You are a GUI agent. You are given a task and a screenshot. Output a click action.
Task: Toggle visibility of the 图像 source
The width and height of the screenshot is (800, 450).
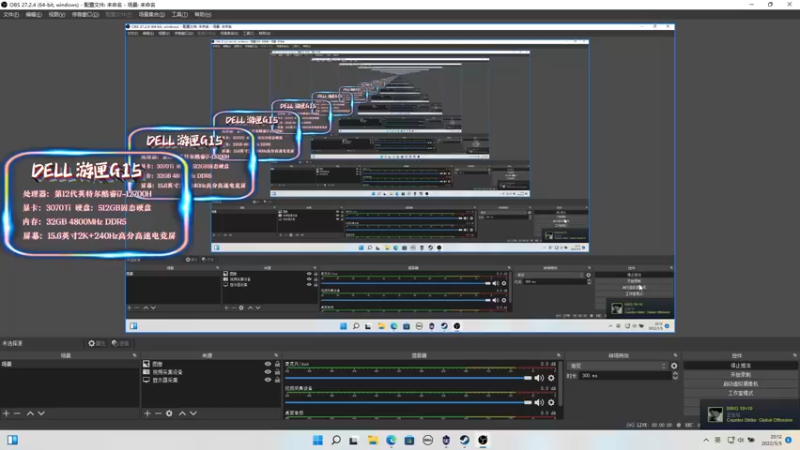click(267, 364)
